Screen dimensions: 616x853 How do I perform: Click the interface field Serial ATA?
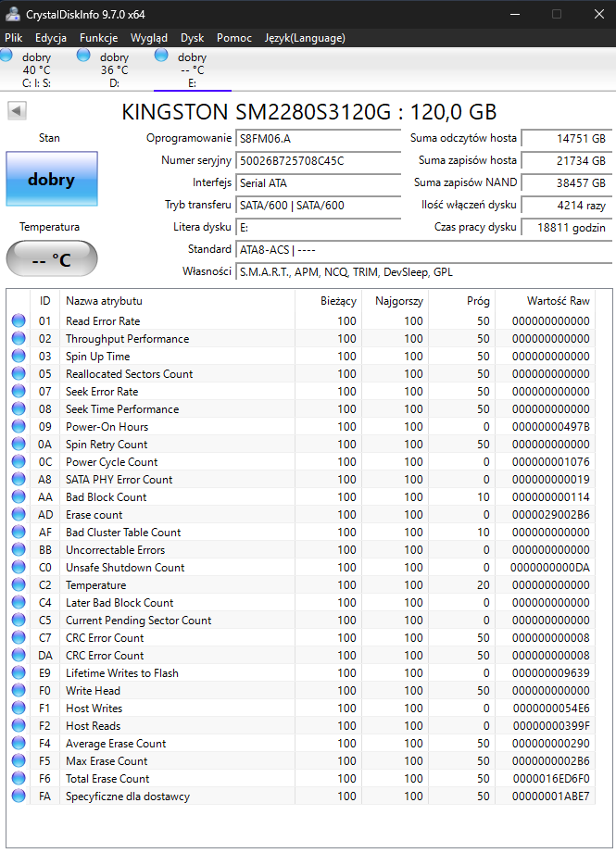(319, 183)
